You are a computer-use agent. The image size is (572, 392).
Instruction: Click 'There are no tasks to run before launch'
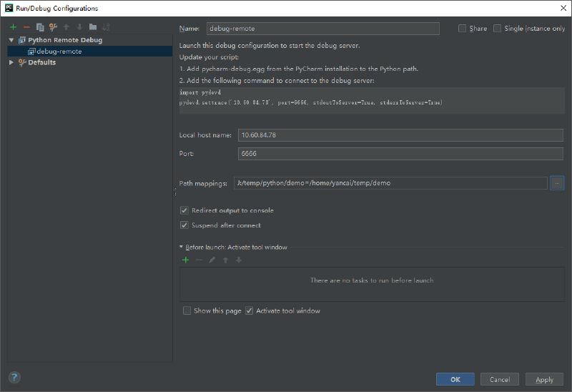pyautogui.click(x=372, y=280)
